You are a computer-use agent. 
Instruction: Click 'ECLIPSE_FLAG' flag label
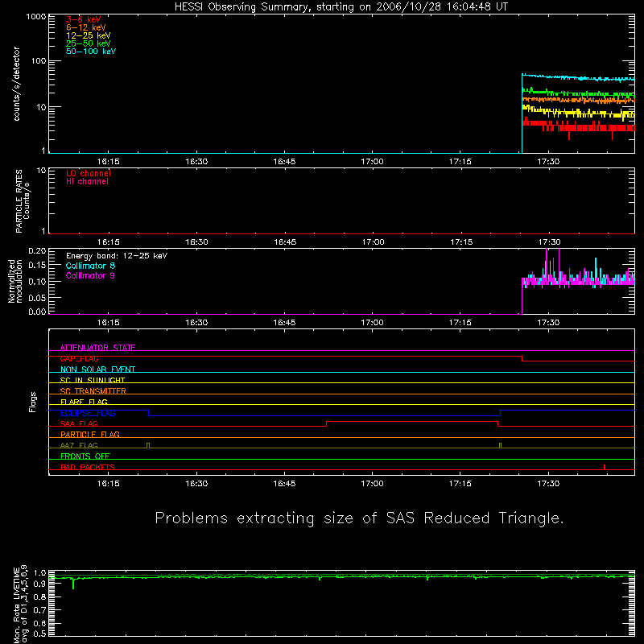tap(88, 413)
